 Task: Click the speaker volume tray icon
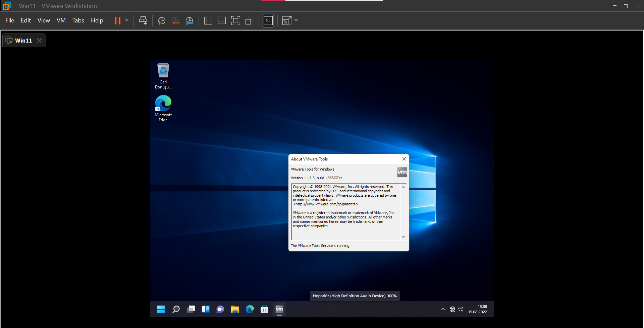[x=461, y=309]
